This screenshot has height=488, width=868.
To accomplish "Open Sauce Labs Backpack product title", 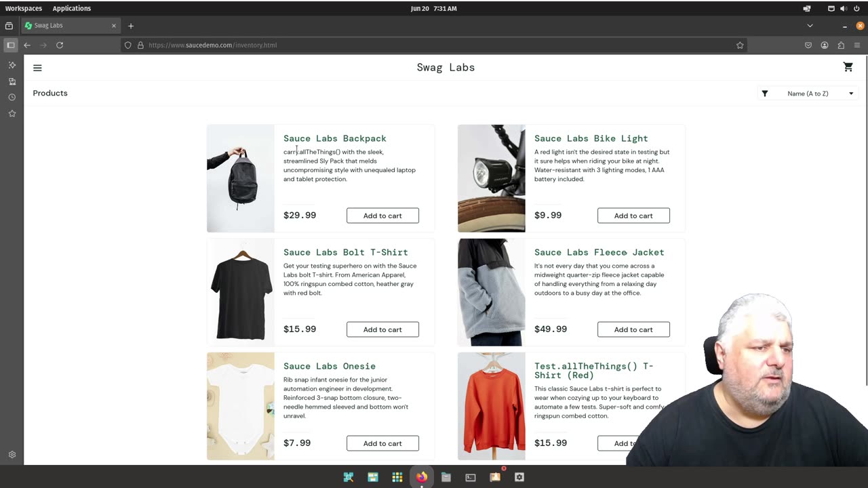I will click(334, 138).
